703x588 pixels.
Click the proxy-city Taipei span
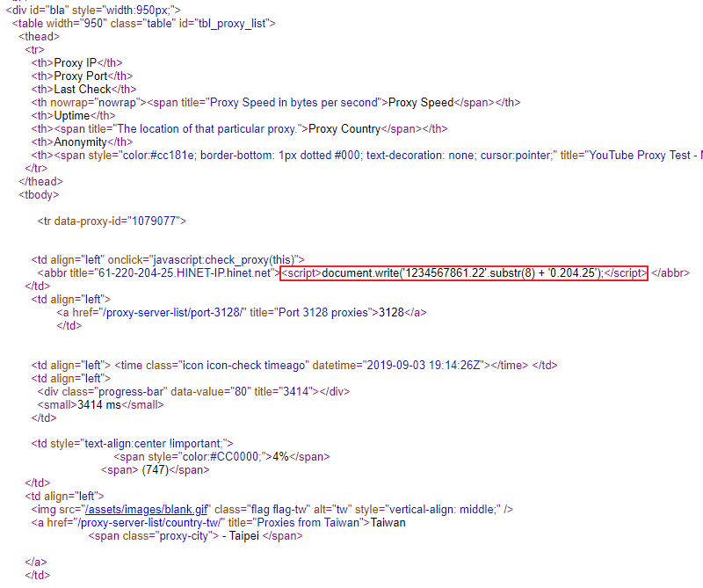click(195, 536)
